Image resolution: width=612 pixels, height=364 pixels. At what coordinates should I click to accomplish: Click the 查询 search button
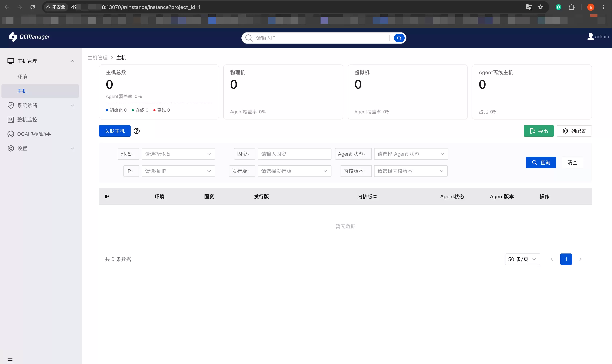point(541,162)
